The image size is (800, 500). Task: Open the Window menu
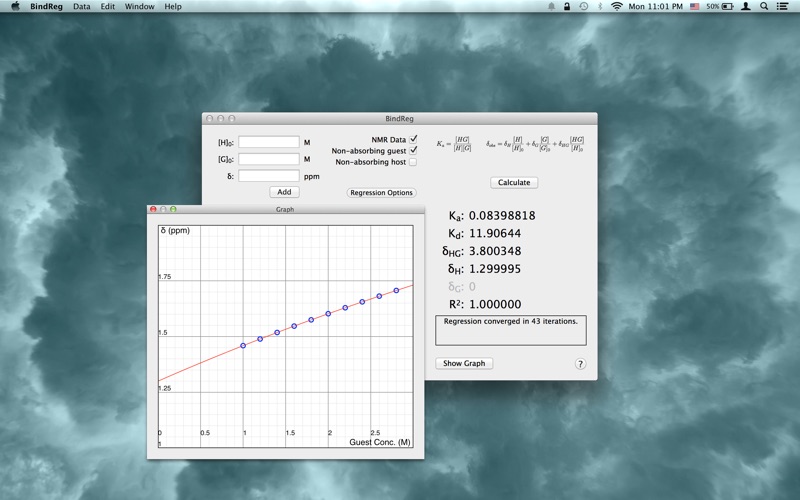point(139,6)
